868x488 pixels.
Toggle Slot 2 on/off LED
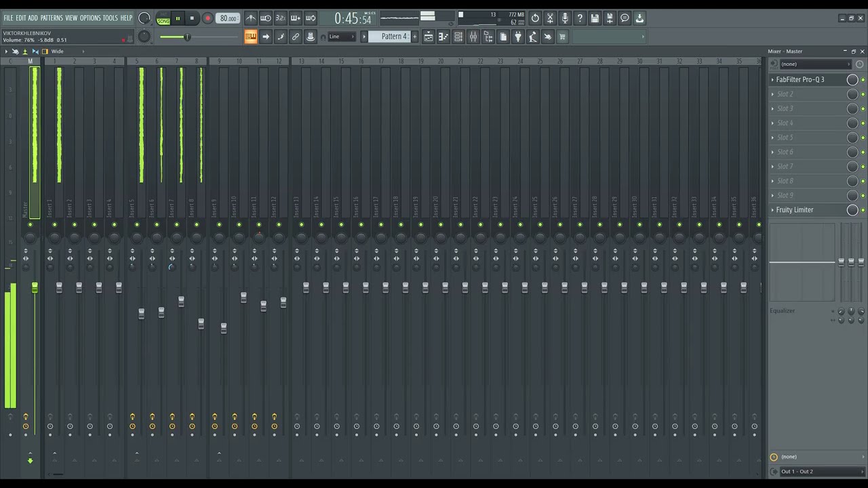pos(863,94)
